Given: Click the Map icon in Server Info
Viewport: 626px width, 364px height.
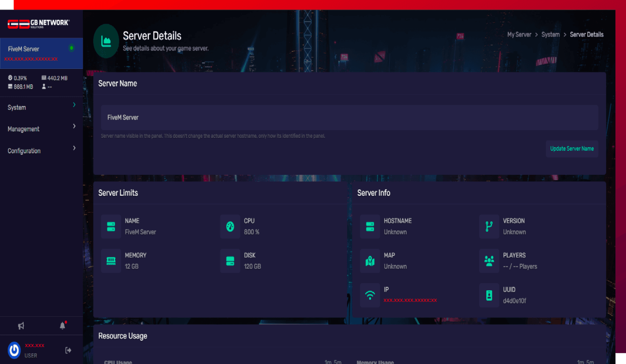Looking at the screenshot, I should (x=370, y=261).
